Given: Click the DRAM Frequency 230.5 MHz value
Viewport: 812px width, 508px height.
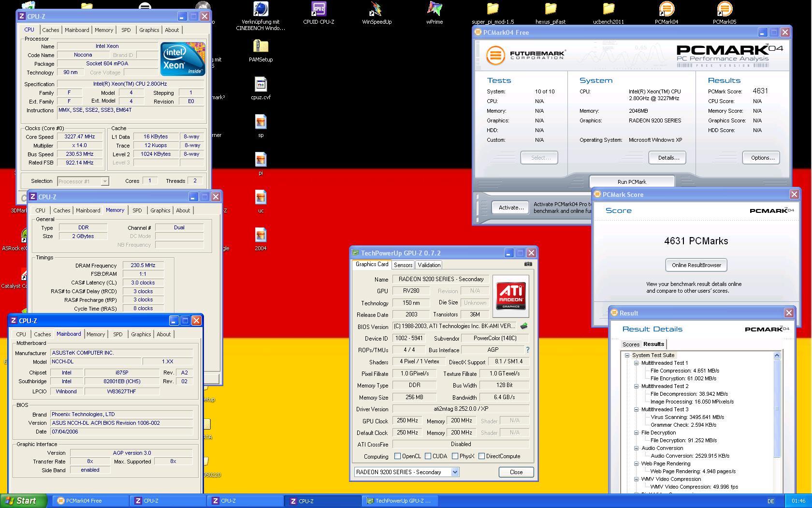Looking at the screenshot, I should coord(143,266).
